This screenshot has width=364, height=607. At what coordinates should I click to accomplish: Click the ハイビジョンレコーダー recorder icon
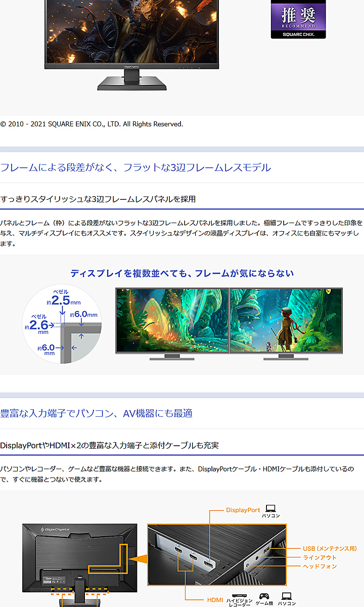click(x=240, y=596)
